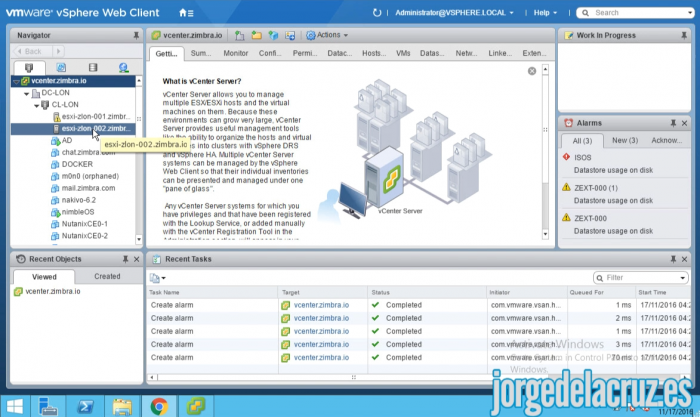
Task: Close the Alarms panel
Action: (684, 123)
